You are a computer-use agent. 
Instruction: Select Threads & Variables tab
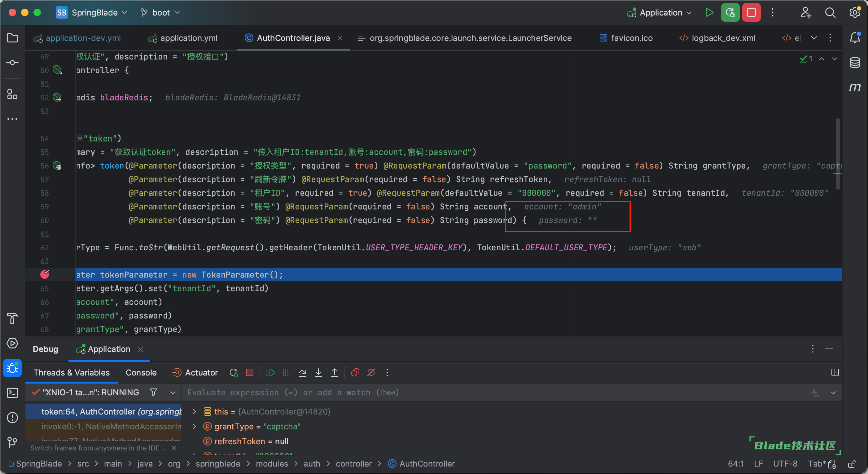tap(72, 373)
